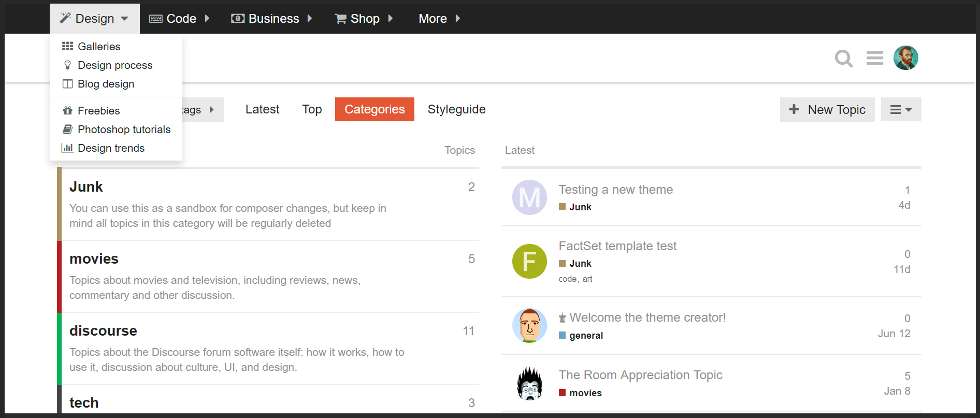980x418 pixels.
Task: Click the Galleries grid icon
Action: click(67, 47)
